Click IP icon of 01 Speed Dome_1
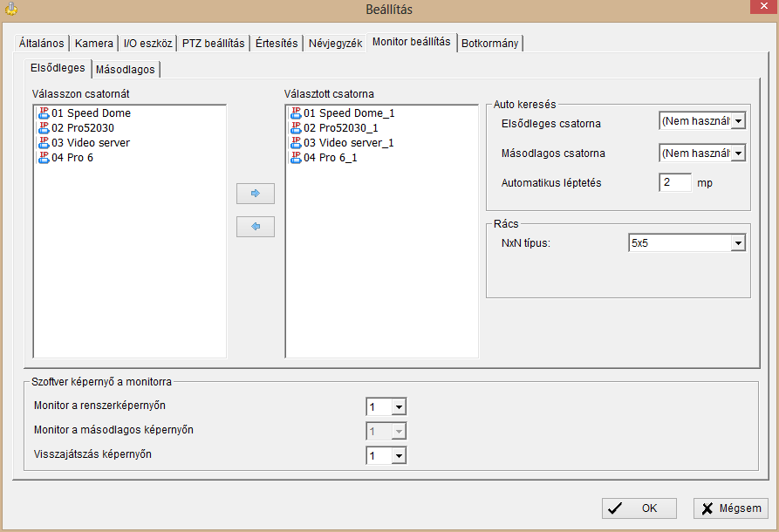 296,113
